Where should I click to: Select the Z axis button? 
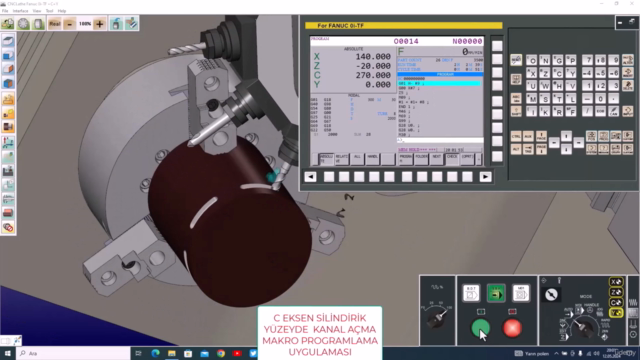(616, 292)
